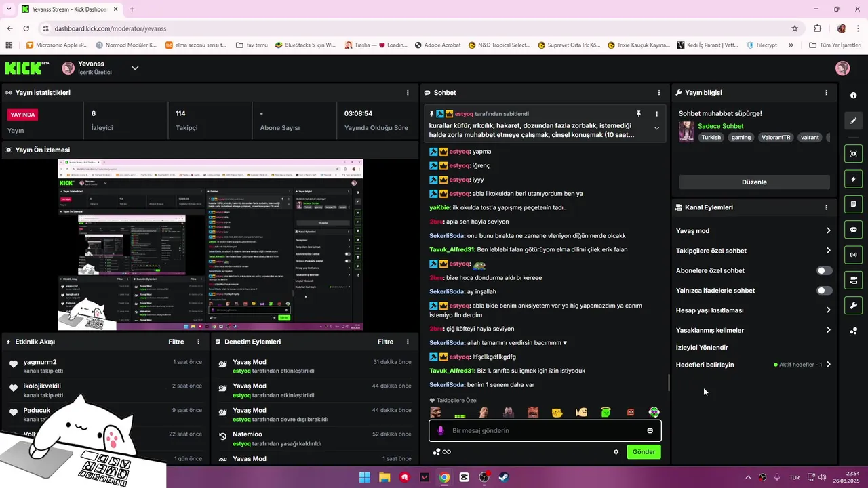Open Etkinlik Akışı panel three-dot menu

198,342
